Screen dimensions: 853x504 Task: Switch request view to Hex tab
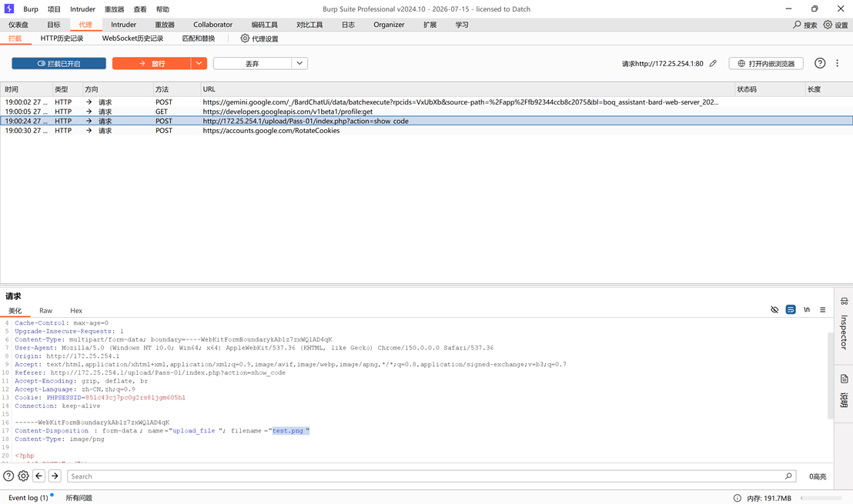76,310
